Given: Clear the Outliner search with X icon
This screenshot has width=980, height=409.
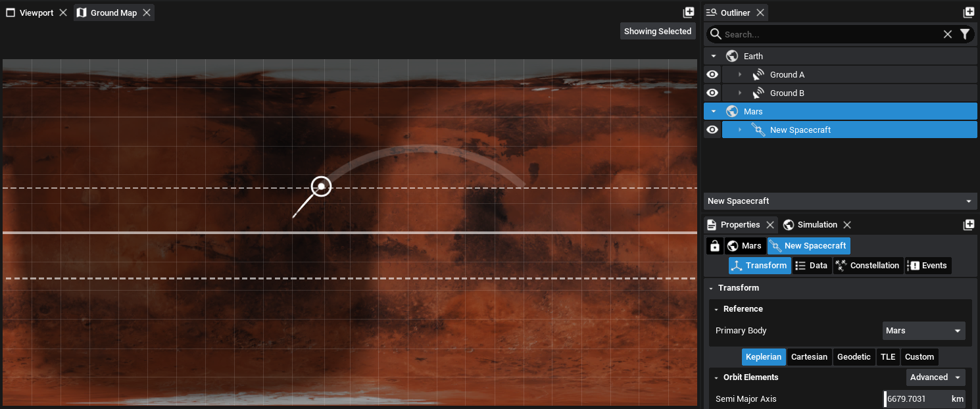Looking at the screenshot, I should [x=948, y=34].
